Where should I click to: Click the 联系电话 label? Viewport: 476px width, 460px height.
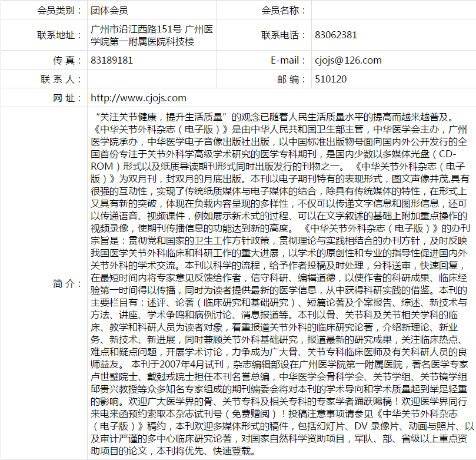[283, 35]
